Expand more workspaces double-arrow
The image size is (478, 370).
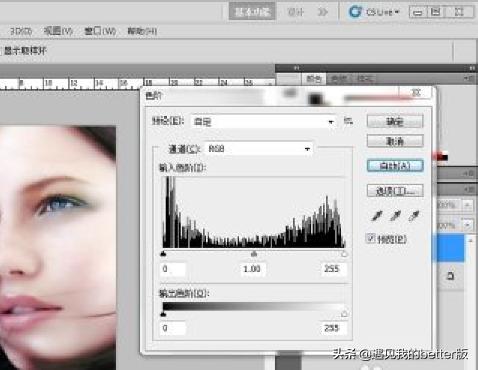(x=322, y=12)
